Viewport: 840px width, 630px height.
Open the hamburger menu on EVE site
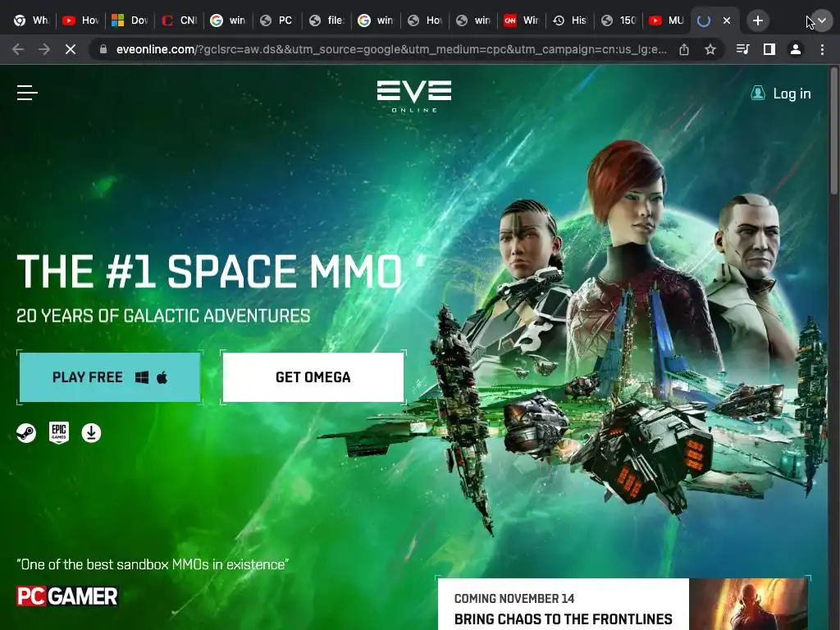tap(27, 94)
